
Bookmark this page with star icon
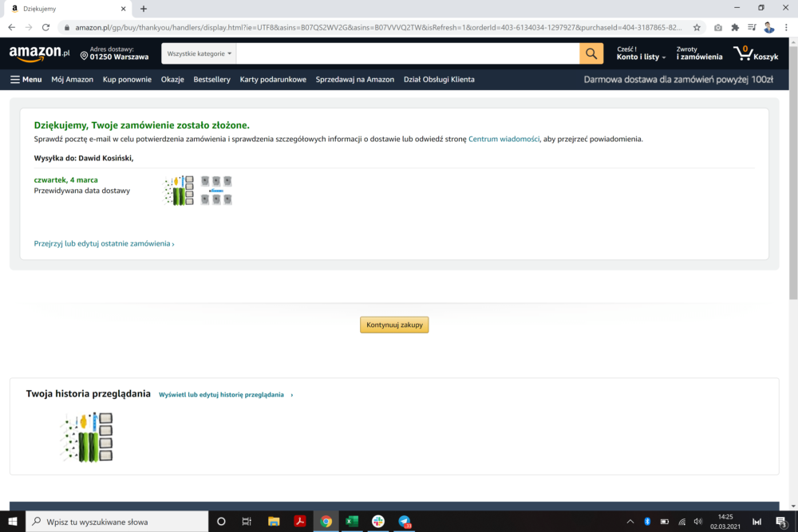[697, 27]
